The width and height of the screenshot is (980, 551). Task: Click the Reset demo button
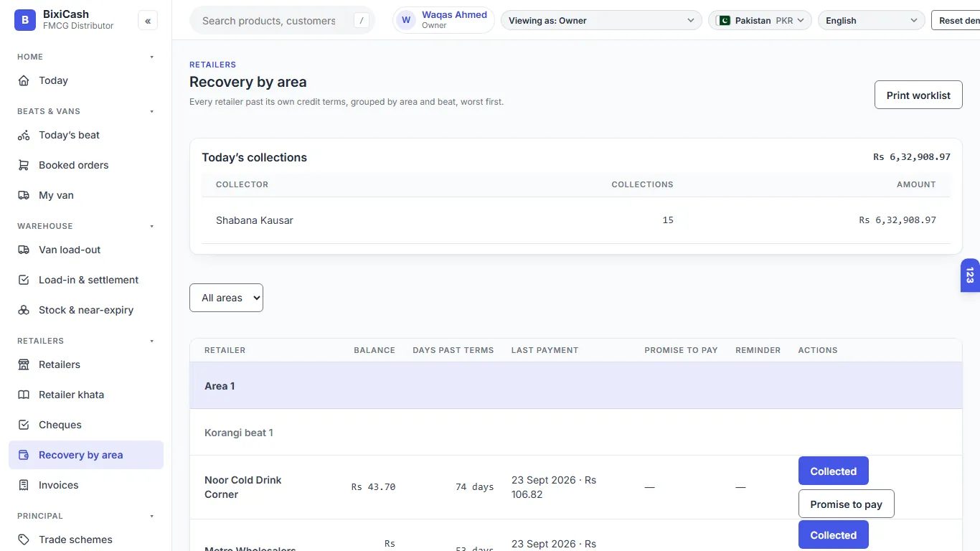click(x=956, y=20)
